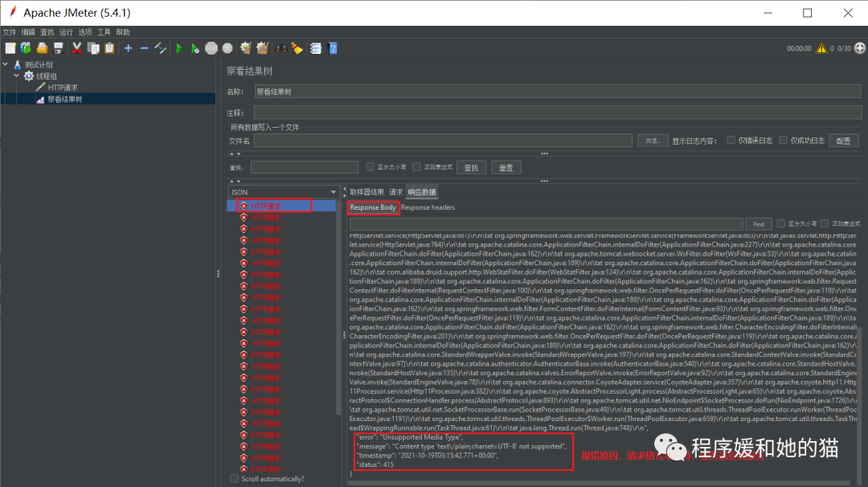Tick 区分大小写 next to the Find button
This screenshot has height=487, width=868.
coord(780,223)
